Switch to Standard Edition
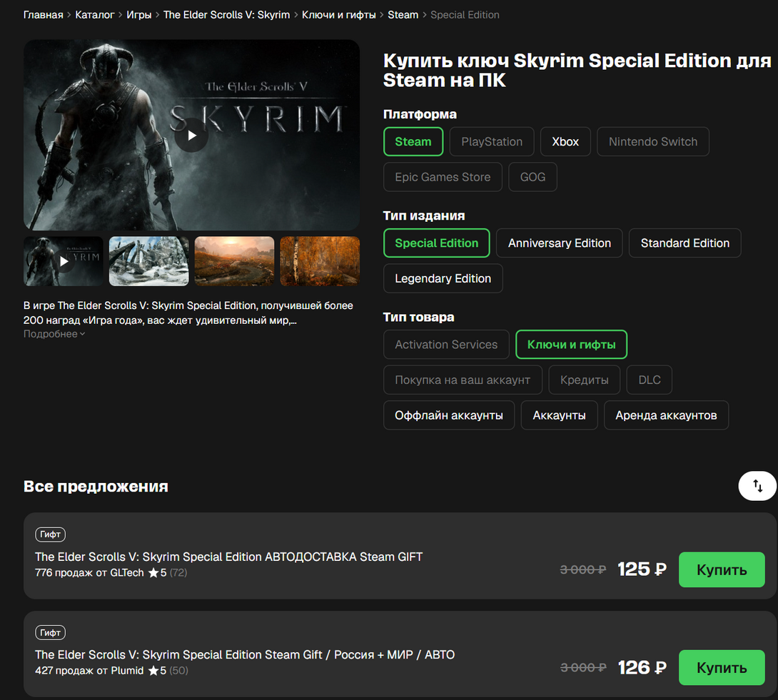This screenshot has width=778, height=700. point(684,243)
